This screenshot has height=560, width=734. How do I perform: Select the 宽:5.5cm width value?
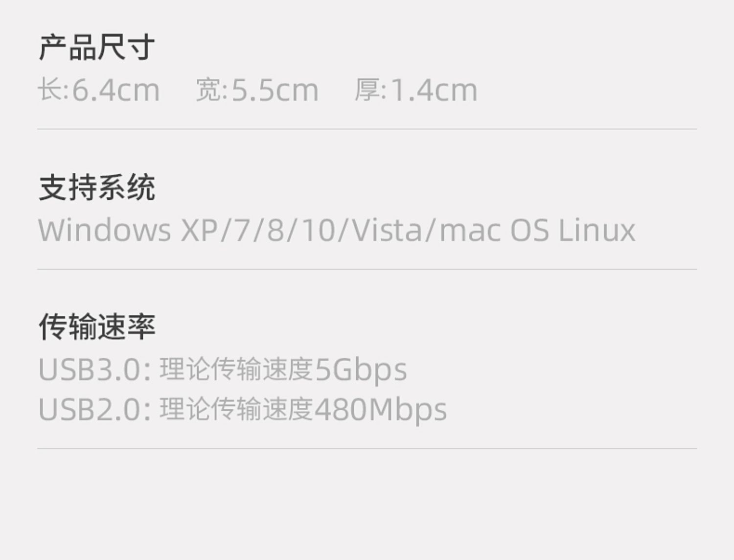tap(257, 90)
